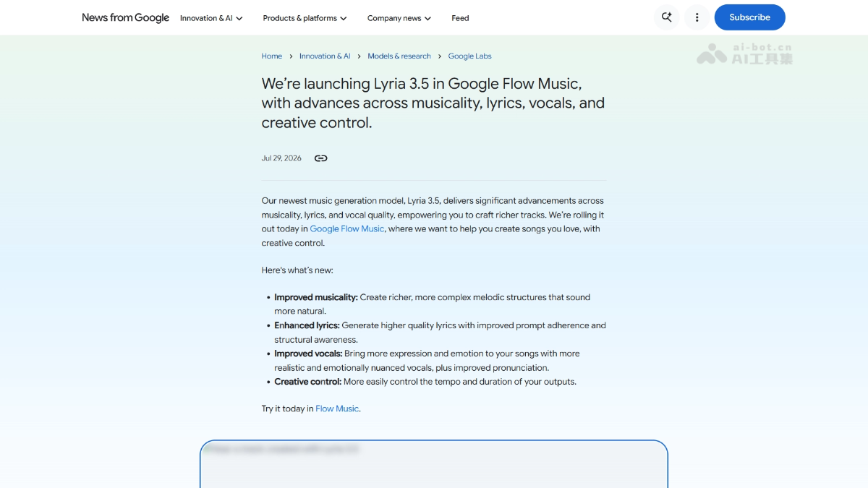Expand the Innovation & AI dropdown
Image resolution: width=868 pixels, height=488 pixels.
tap(211, 18)
